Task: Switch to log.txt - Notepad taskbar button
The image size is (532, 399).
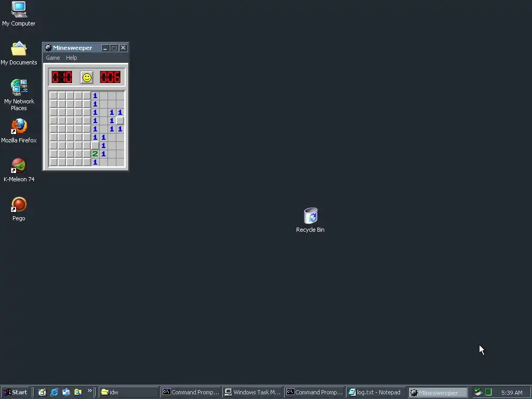Action: (x=376, y=392)
